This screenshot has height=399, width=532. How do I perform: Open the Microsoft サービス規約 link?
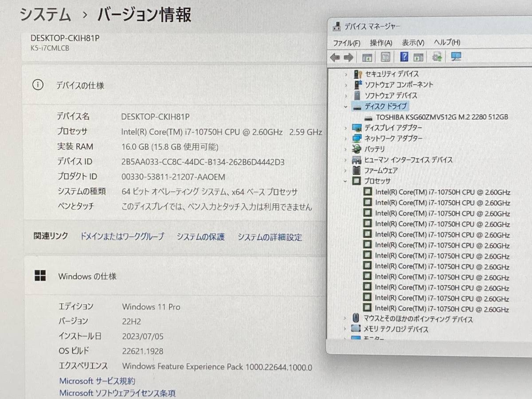pyautogui.click(x=97, y=381)
